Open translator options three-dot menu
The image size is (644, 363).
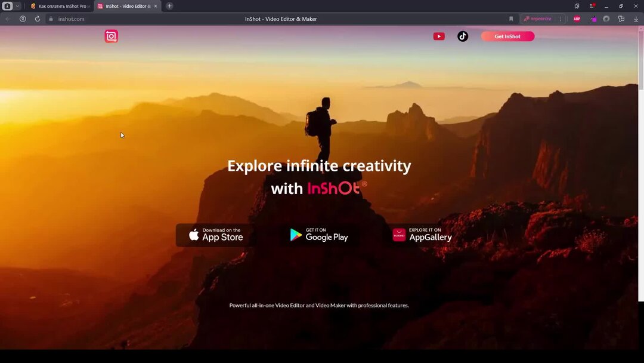click(x=560, y=19)
